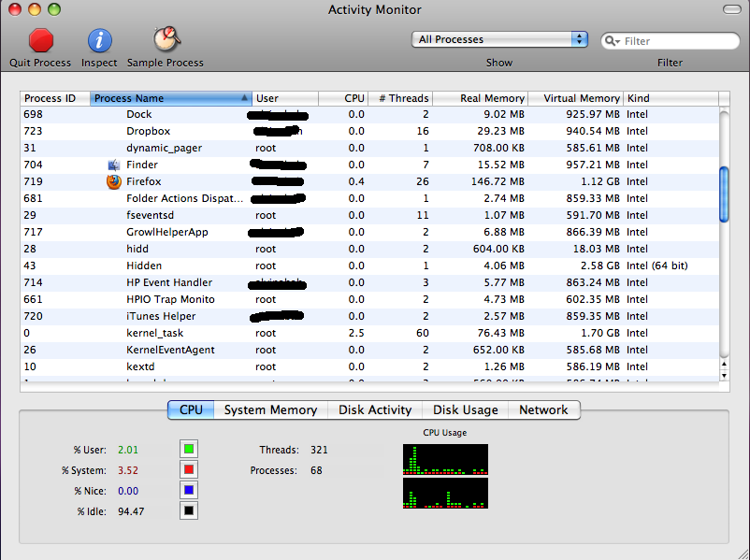Click the % User value 2.01

(x=128, y=450)
